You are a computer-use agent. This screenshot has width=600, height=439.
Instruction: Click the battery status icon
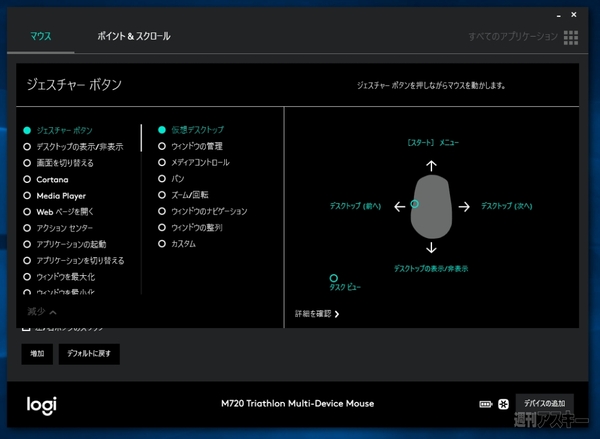(x=486, y=404)
